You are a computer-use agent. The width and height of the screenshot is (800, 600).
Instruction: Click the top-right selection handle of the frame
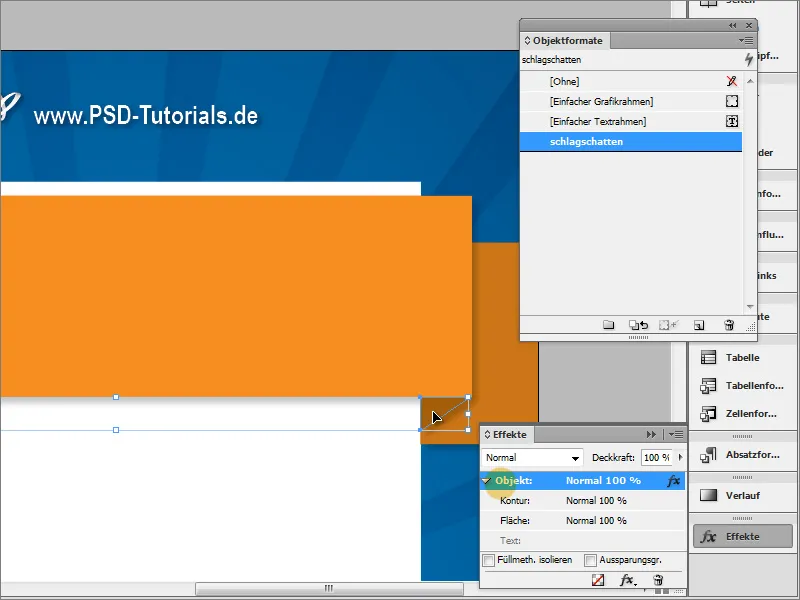468,397
